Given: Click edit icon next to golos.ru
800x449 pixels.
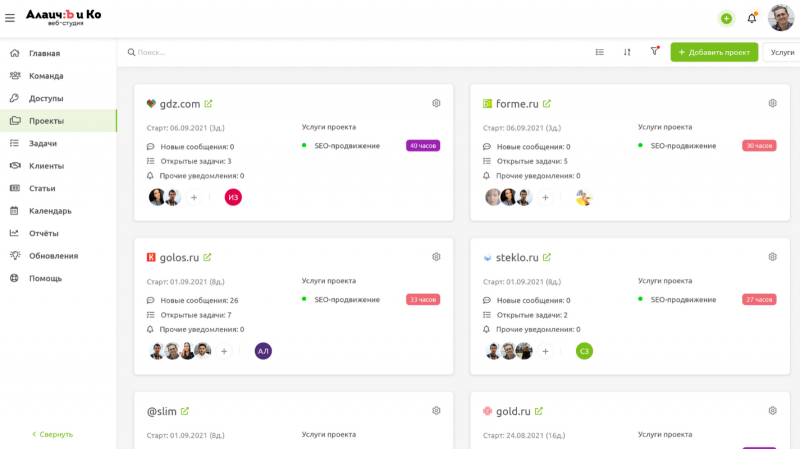Looking at the screenshot, I should (x=207, y=257).
